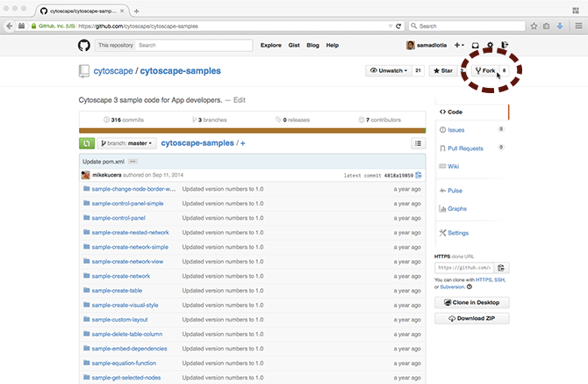Open the browser bookmarks list icon
The image size is (588, 384).
pyautogui.click(x=547, y=25)
